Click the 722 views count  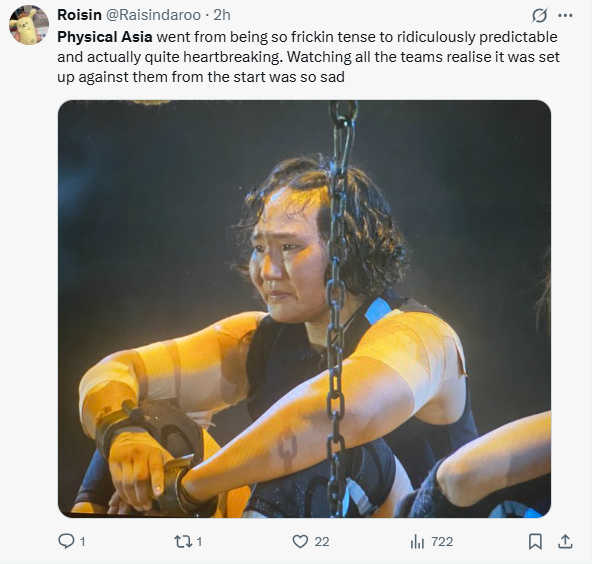(442, 541)
